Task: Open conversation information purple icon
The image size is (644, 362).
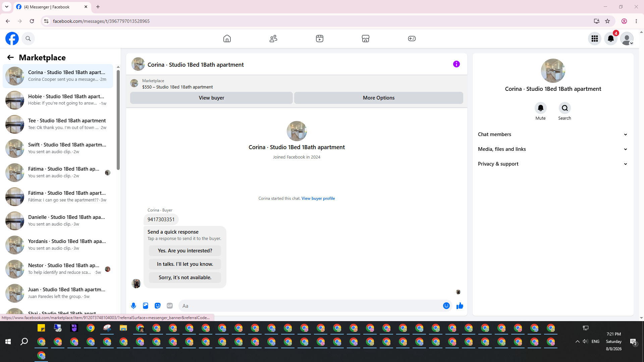Action: point(457,64)
